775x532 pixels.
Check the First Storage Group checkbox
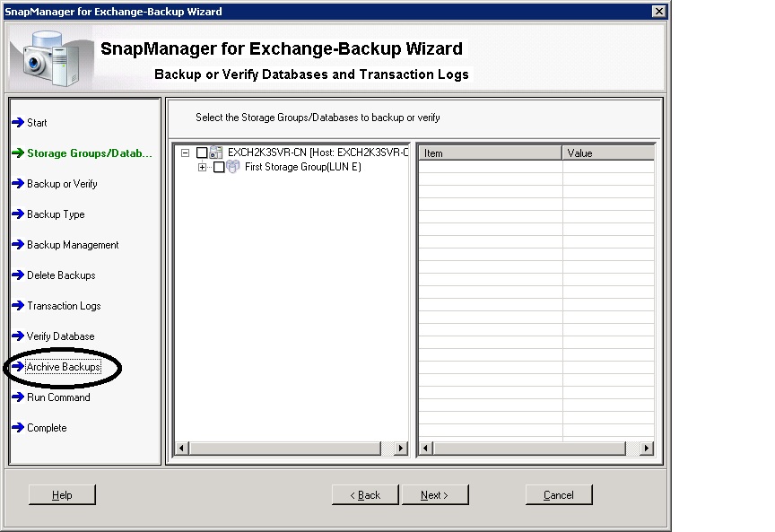tap(219, 167)
